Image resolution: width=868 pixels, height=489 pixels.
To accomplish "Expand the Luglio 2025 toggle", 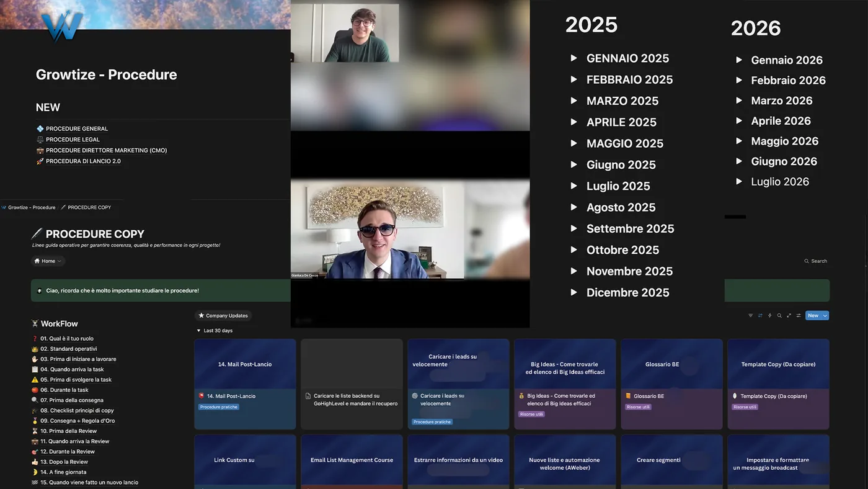I will pos(573,186).
